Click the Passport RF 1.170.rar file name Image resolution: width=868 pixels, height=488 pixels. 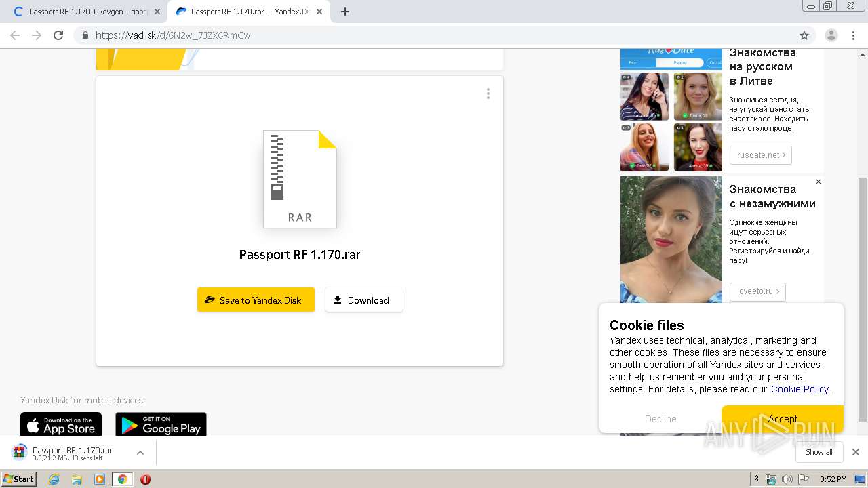300,255
